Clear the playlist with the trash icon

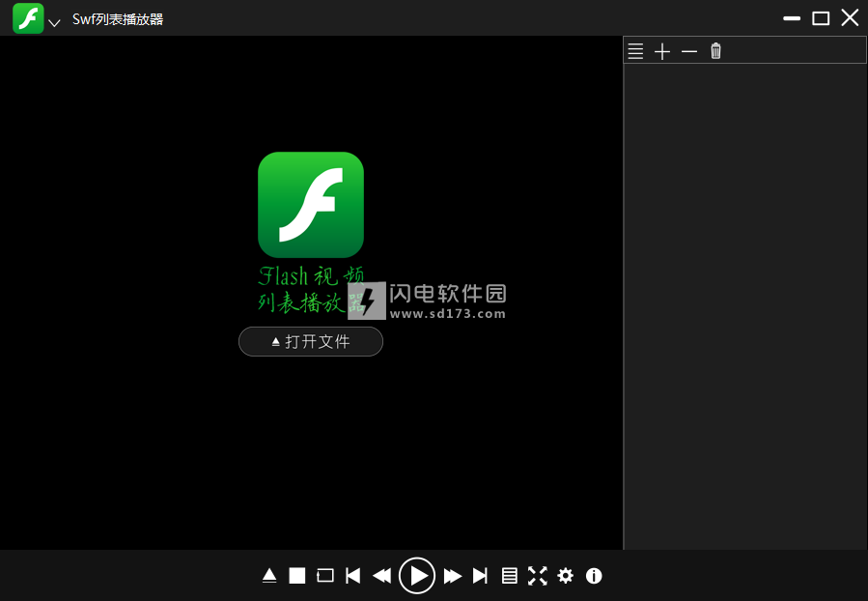715,51
